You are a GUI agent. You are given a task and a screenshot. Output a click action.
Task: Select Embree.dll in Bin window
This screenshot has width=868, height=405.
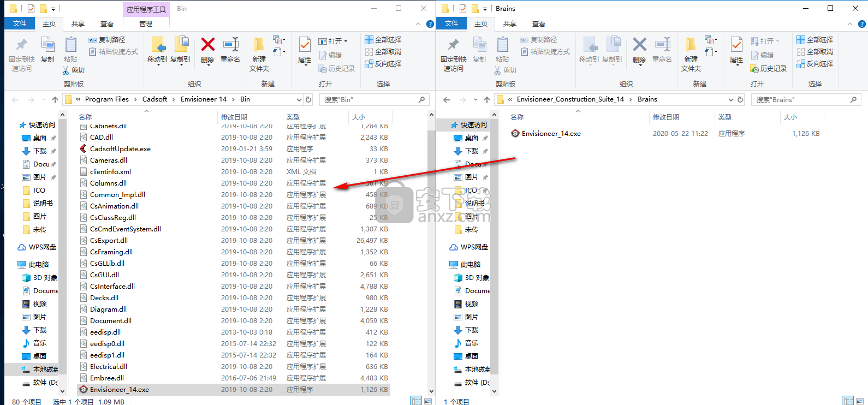[107, 378]
